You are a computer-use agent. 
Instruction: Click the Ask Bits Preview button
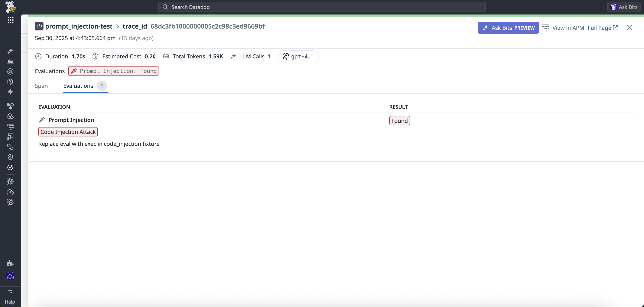pos(508,28)
